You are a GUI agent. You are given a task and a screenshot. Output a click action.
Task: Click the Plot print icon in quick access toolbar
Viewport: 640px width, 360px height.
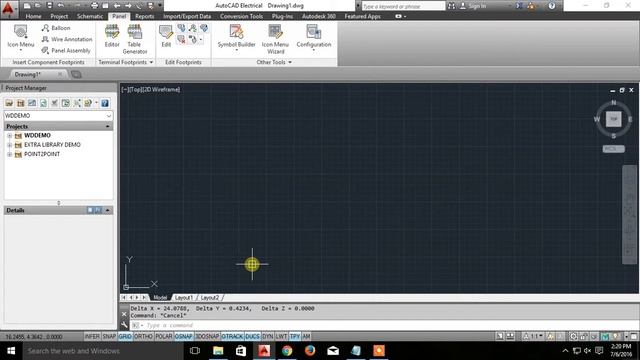click(x=94, y=6)
